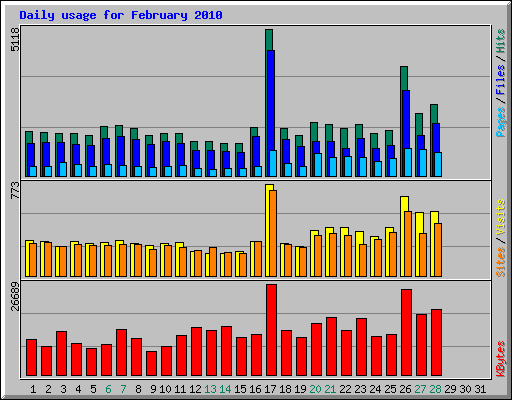Image resolution: width=512 pixels, height=400 pixels.
Task: Click the red KBytes bar for day 1
Action: [x=31, y=358]
